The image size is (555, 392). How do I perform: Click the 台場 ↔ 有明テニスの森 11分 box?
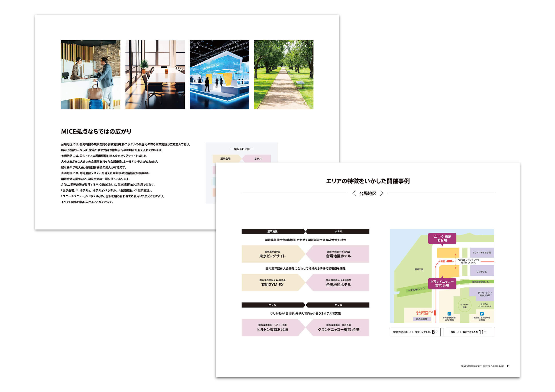click(x=468, y=332)
